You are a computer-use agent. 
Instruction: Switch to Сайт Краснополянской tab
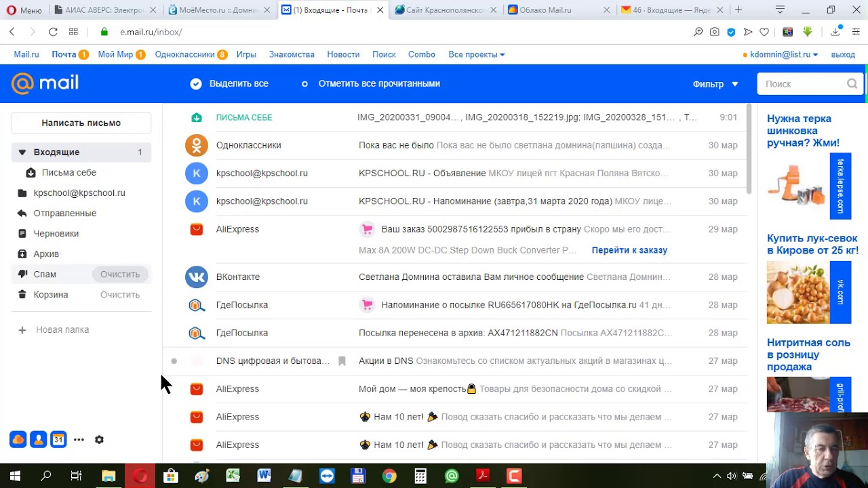pos(446,9)
